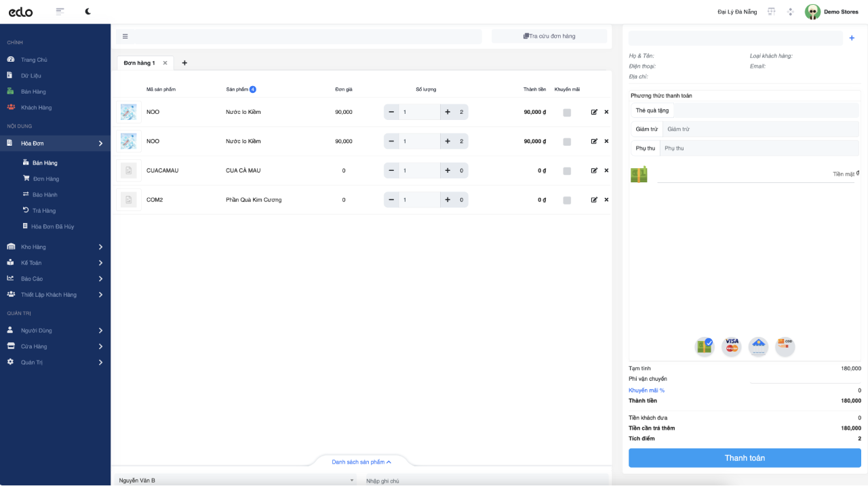Close the Đơn hàng 1 tab
Viewport: 868px width, 488px height.
[165, 63]
